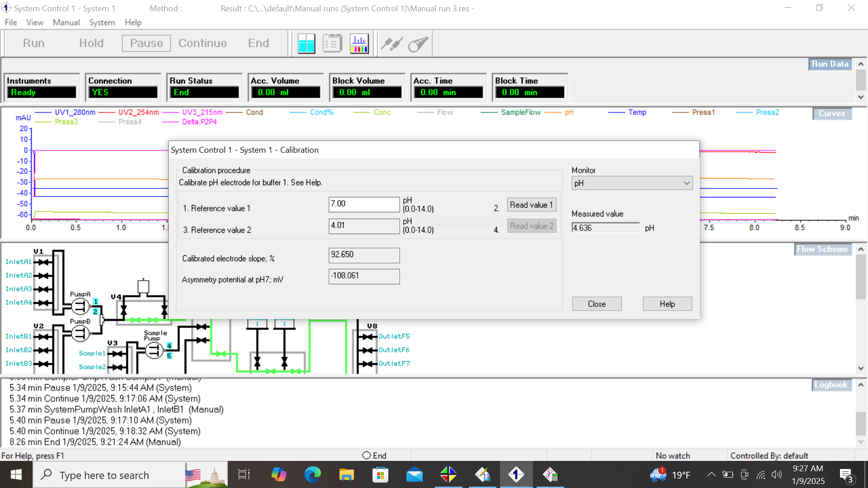Image resolution: width=868 pixels, height=488 pixels.
Task: Click the View menu item
Action: point(34,22)
